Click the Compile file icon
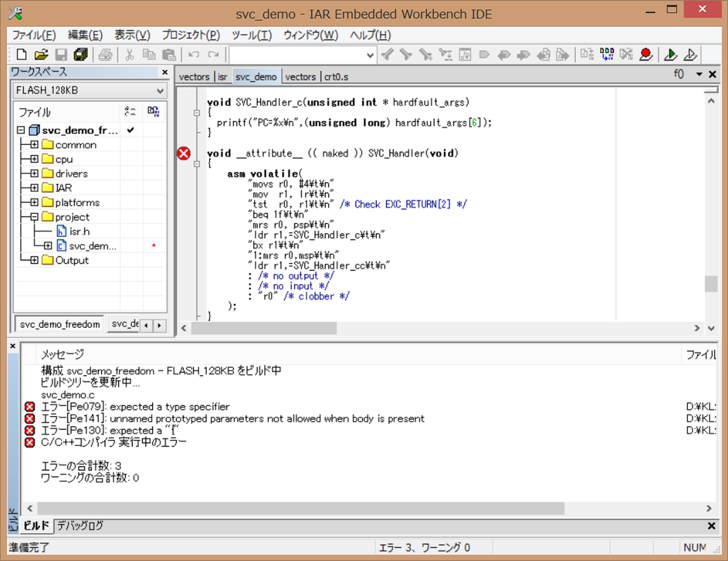The height and width of the screenshot is (561, 728). coord(587,55)
